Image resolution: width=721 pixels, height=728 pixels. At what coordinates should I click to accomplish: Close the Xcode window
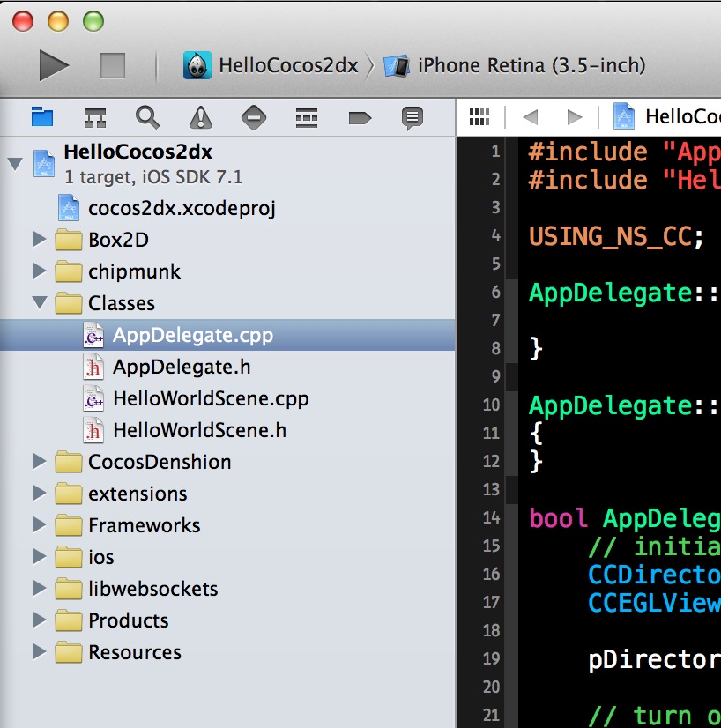point(23,21)
